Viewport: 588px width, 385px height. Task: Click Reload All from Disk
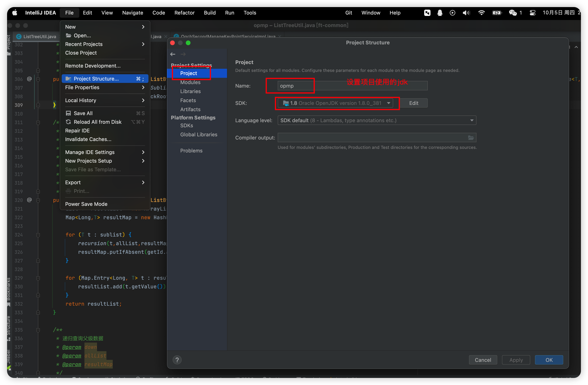97,122
